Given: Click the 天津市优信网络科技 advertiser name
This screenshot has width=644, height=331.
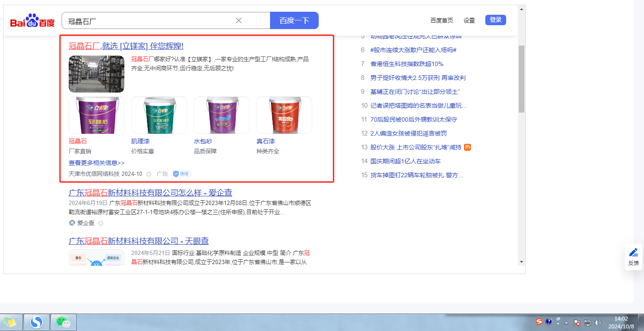Looking at the screenshot, I should (94, 174).
